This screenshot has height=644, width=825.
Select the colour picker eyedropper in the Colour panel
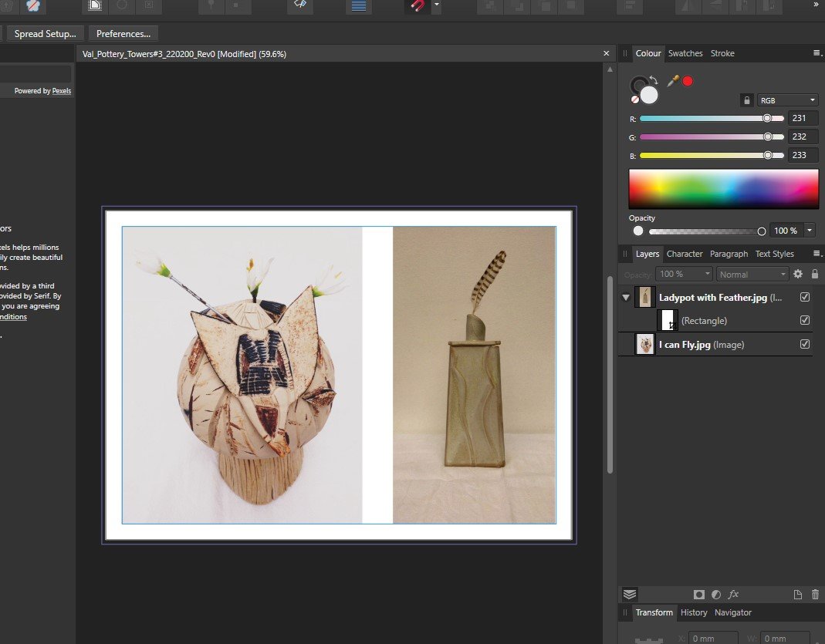click(673, 81)
